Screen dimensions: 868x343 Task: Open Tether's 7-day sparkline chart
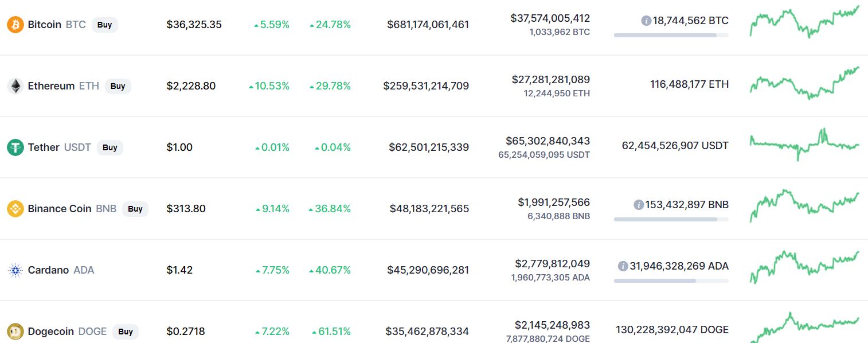click(x=804, y=143)
